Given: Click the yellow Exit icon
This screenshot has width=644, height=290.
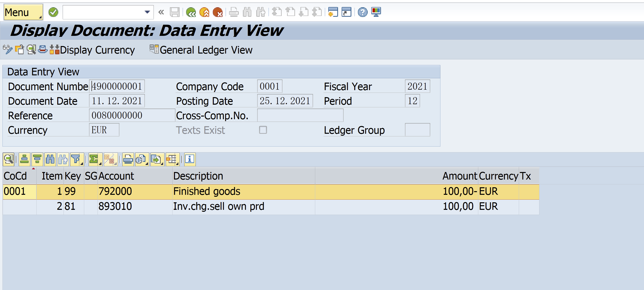Looking at the screenshot, I should click(205, 12).
